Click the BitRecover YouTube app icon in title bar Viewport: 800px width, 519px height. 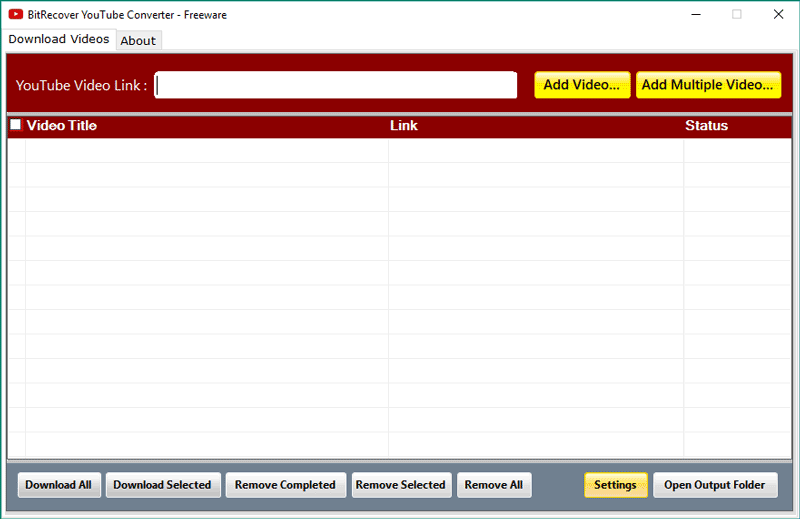point(15,14)
